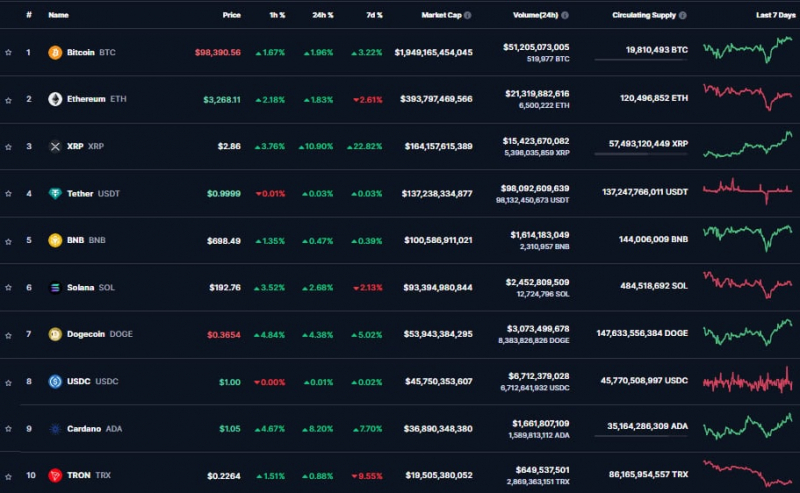Viewport: 800px width, 493px height.
Task: Click the Ethereum coin logo
Action: click(55, 99)
